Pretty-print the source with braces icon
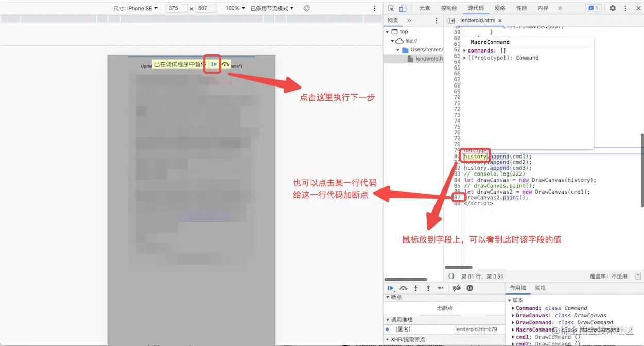The image size is (644, 346). point(451,276)
